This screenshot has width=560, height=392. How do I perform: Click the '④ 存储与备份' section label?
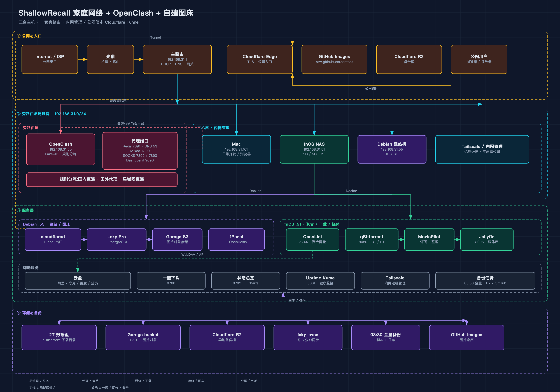(x=29, y=313)
